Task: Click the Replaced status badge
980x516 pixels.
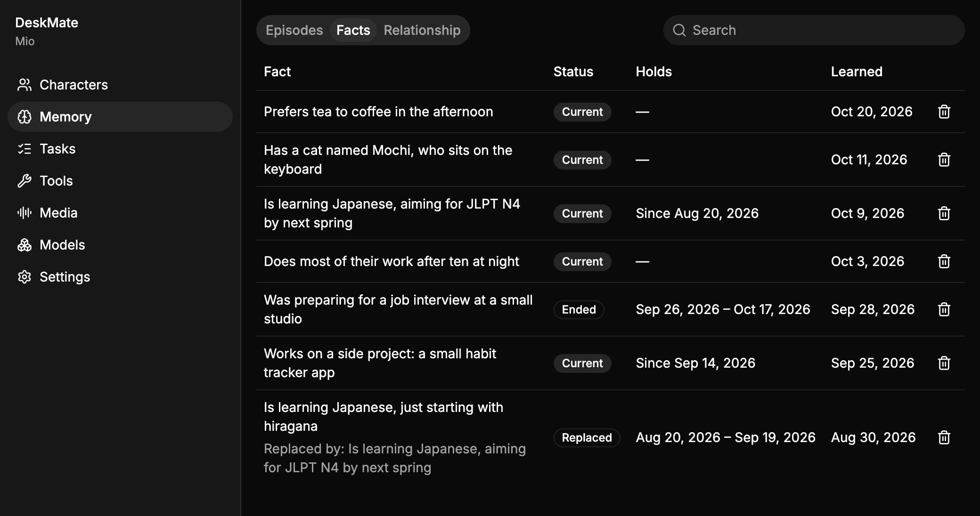Action: coord(587,437)
